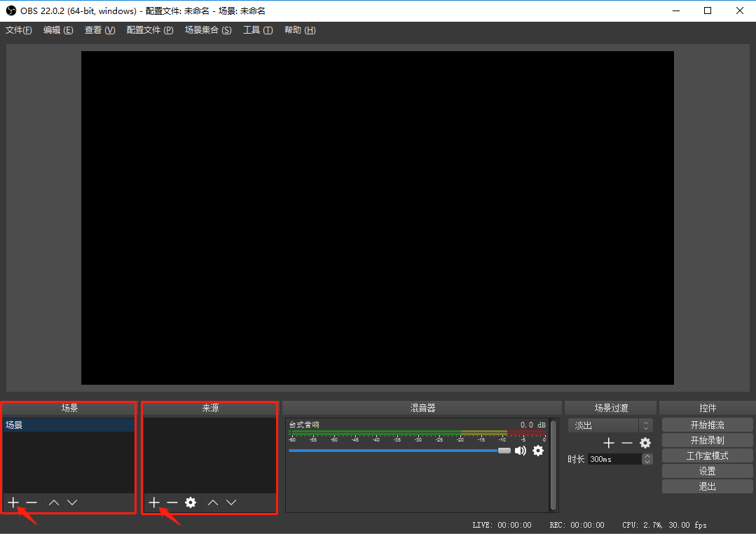Open transition properties gear icon

point(645,443)
